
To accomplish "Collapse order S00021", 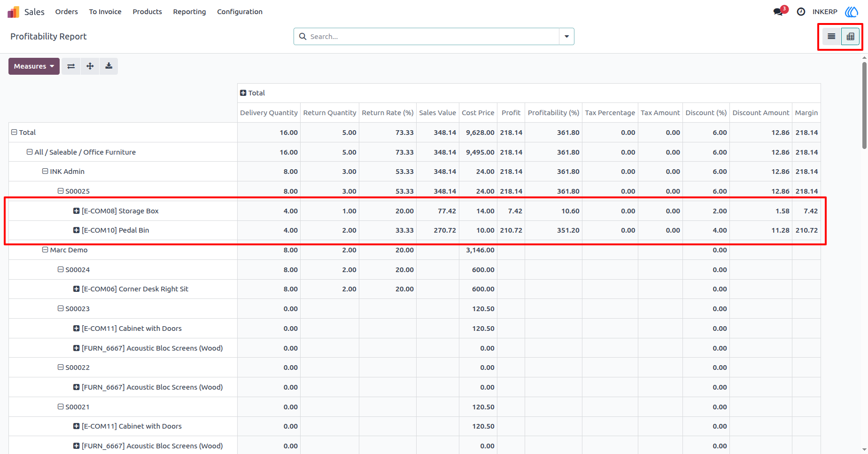I will pos(61,407).
